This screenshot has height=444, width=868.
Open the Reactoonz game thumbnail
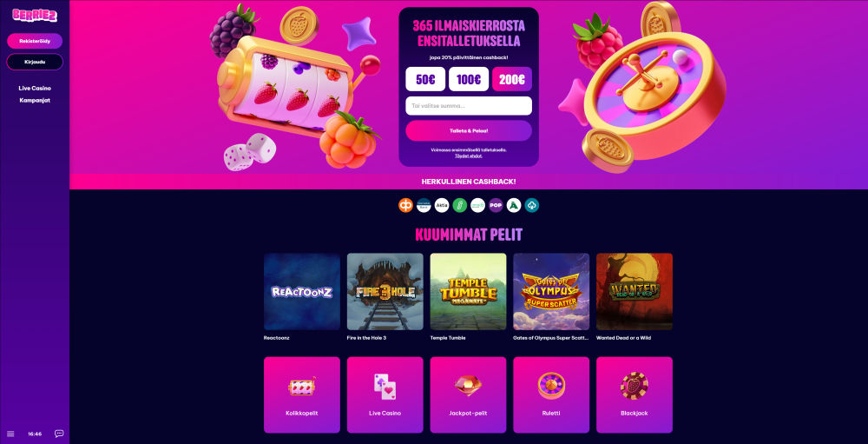302,292
